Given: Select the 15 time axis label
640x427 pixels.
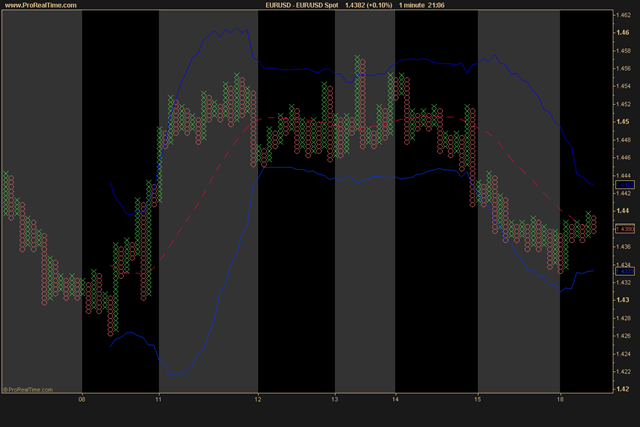Looking at the screenshot, I should pyautogui.click(x=478, y=399).
